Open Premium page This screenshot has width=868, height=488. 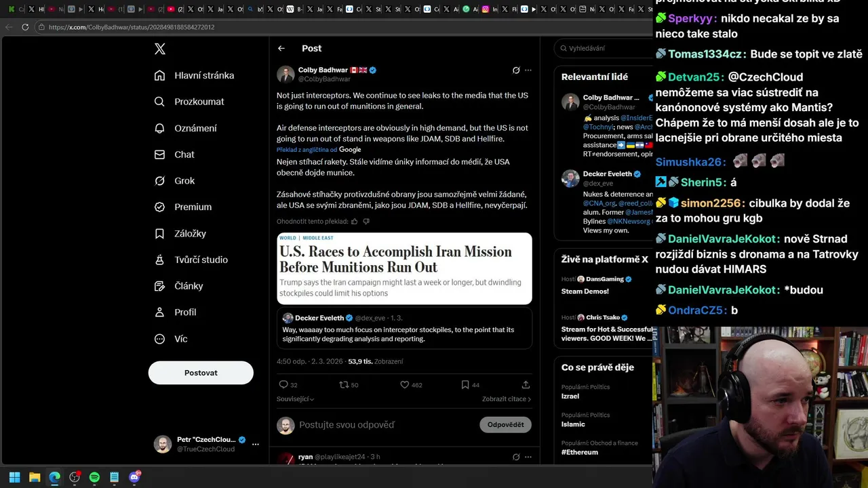click(183, 207)
